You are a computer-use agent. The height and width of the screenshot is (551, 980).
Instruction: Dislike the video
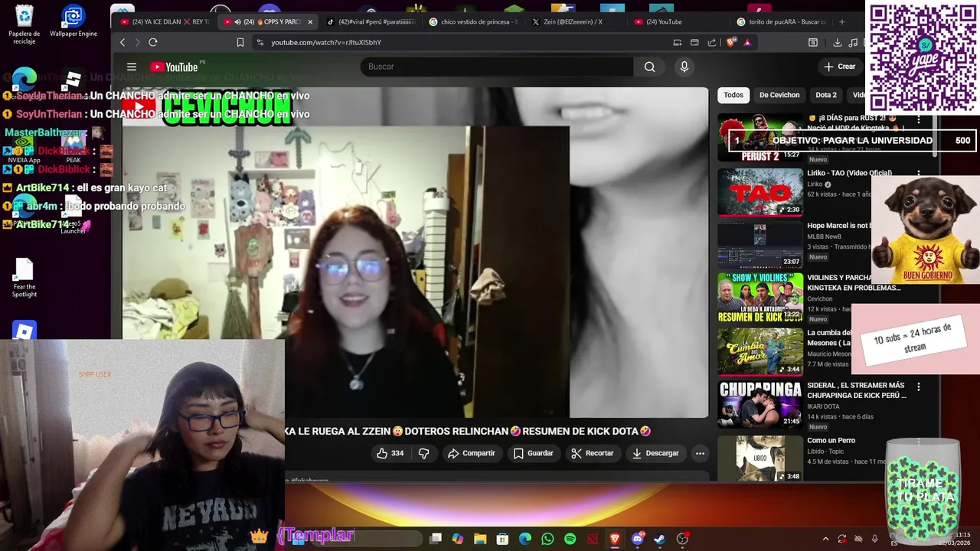424,453
